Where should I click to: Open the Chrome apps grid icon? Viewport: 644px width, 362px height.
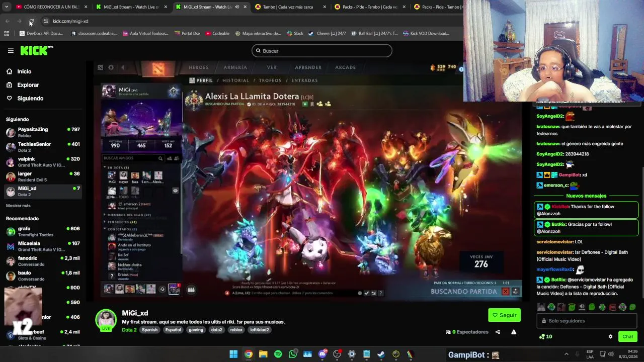click(x=7, y=34)
